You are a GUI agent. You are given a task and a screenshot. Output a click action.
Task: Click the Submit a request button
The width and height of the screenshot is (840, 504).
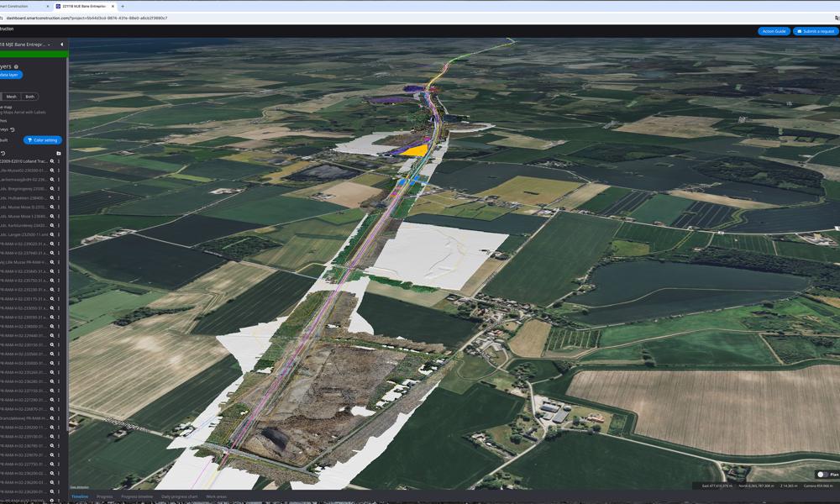[x=814, y=31]
